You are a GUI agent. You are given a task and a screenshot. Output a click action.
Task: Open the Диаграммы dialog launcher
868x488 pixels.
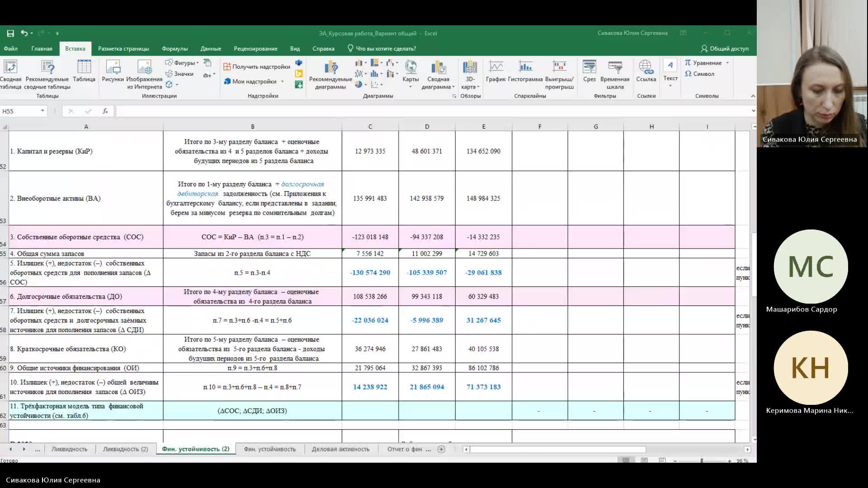pyautogui.click(x=454, y=96)
